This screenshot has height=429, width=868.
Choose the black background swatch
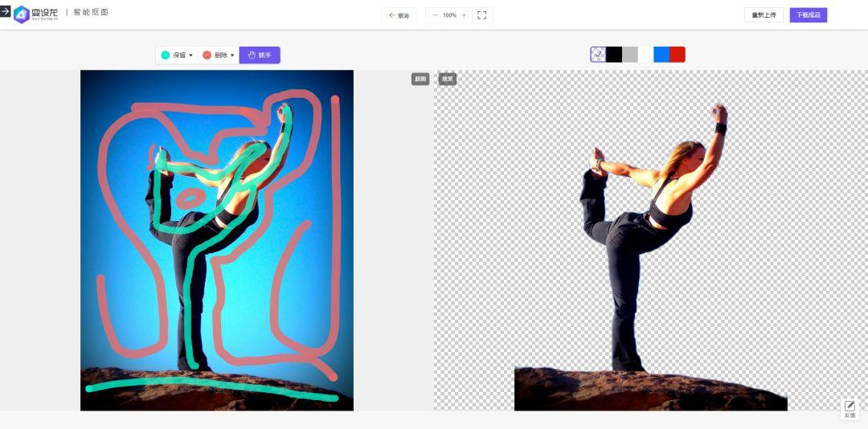point(614,55)
